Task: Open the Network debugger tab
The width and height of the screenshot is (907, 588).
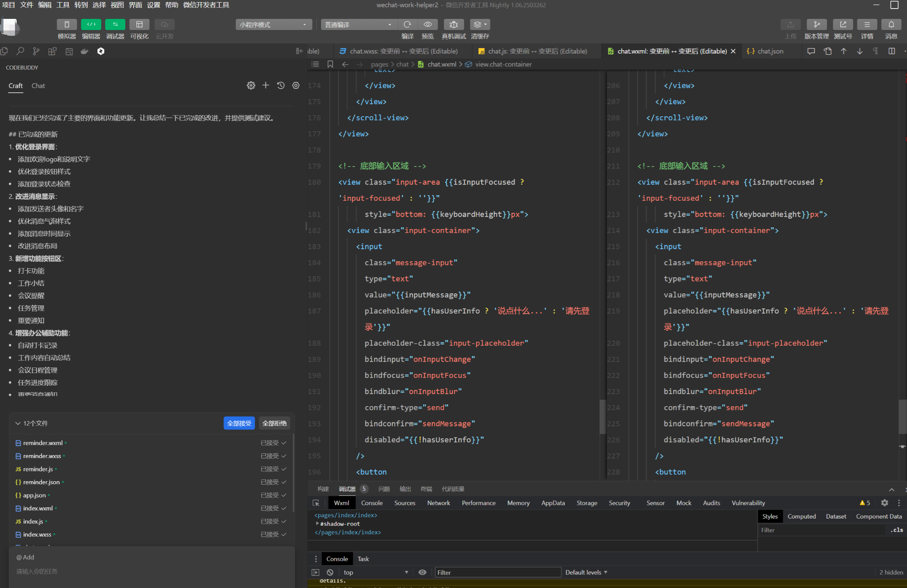Action: coord(438,503)
